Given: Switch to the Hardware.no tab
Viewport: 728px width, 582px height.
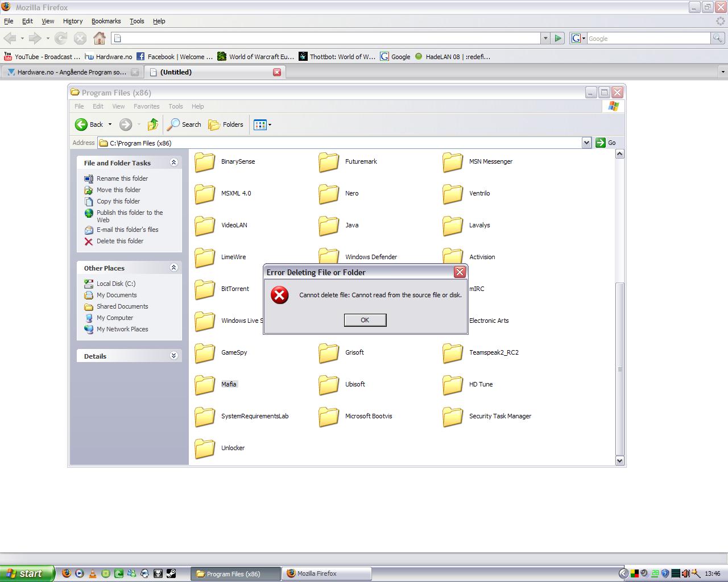Looking at the screenshot, I should tap(71, 72).
